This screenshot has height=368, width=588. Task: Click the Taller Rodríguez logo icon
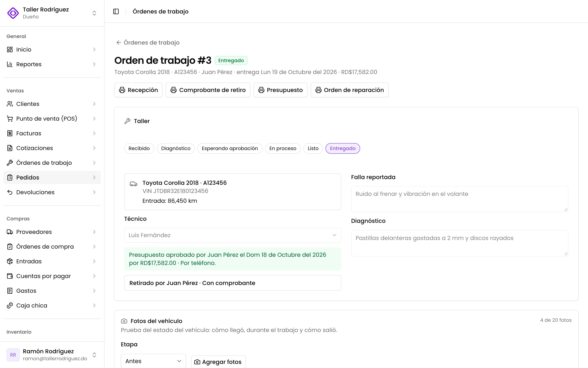point(13,13)
